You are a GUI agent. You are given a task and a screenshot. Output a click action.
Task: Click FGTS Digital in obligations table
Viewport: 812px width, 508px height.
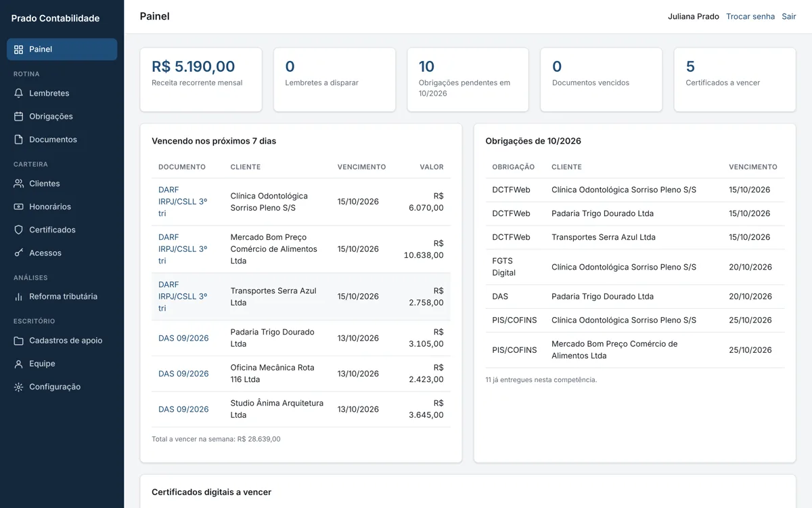click(504, 267)
